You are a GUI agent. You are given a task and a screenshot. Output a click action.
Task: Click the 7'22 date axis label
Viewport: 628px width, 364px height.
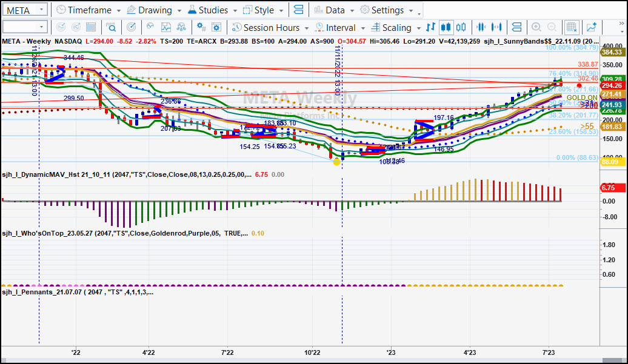pos(227,352)
